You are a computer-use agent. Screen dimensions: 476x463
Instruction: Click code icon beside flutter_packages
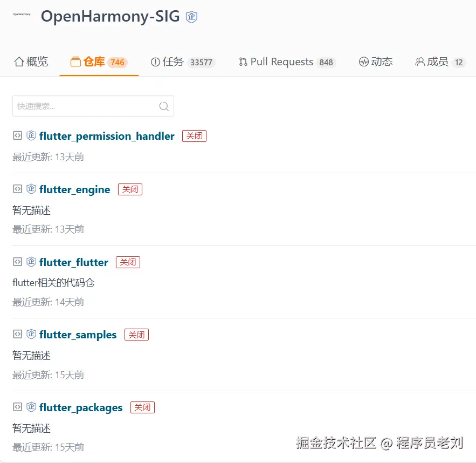pyautogui.click(x=17, y=407)
